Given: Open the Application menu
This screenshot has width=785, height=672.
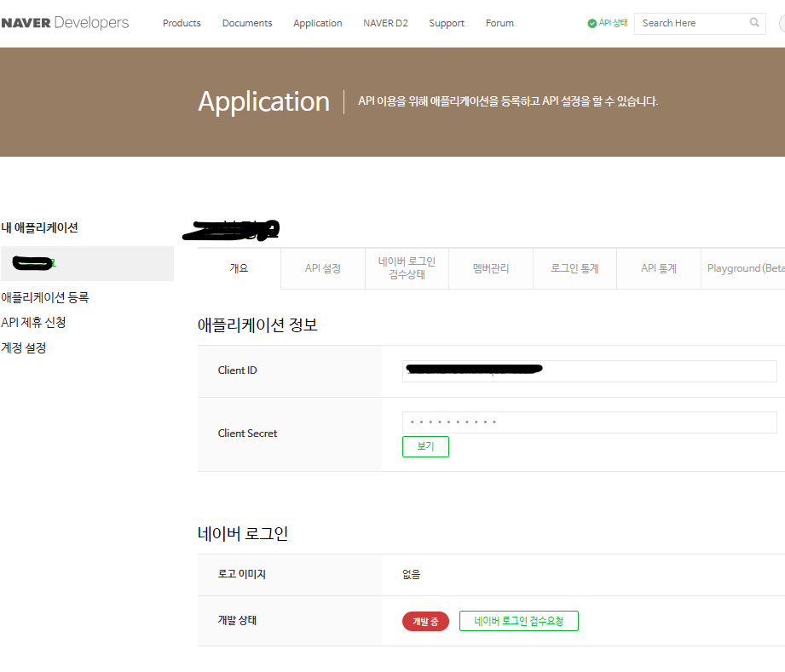Looking at the screenshot, I should click(317, 23).
